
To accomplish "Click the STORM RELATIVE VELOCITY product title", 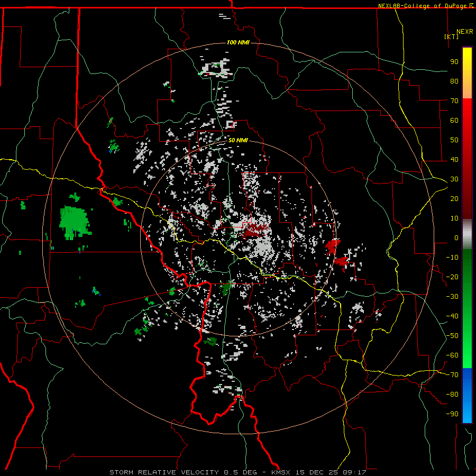I will [x=164, y=472].
